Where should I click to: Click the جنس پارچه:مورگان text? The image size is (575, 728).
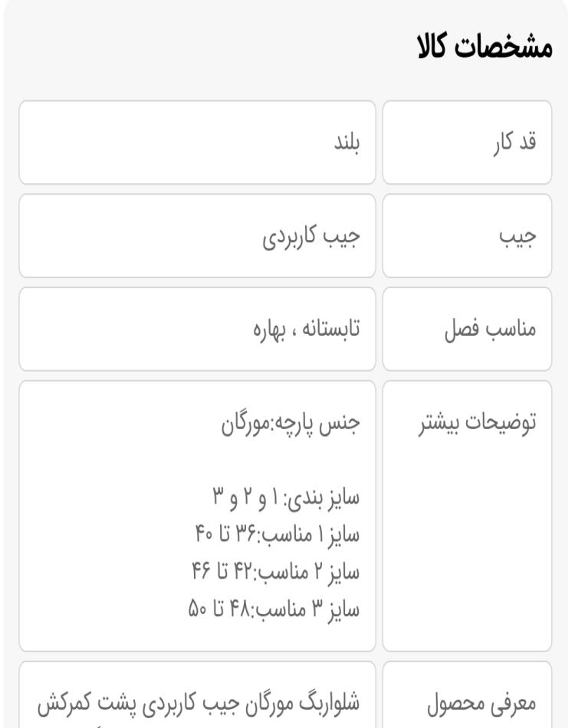(x=291, y=424)
